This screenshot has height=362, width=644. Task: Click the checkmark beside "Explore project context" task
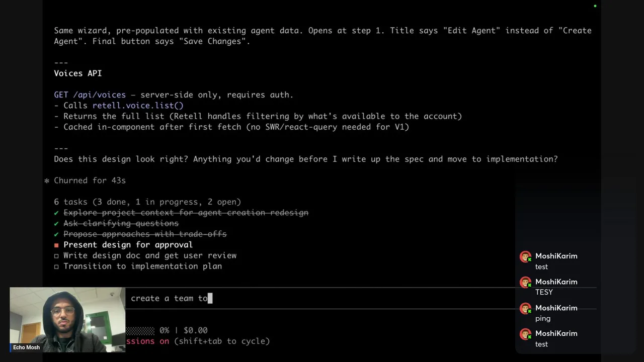pos(56,213)
